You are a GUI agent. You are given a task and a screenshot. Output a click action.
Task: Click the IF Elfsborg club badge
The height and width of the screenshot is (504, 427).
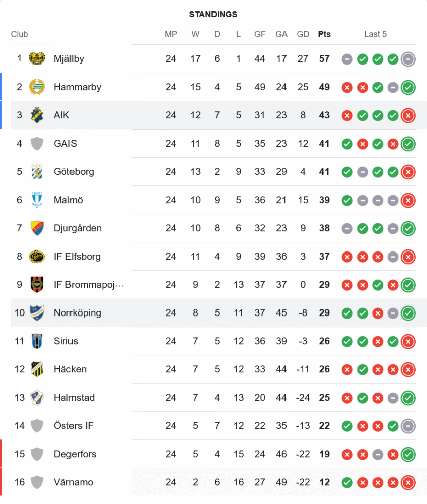[x=37, y=257]
